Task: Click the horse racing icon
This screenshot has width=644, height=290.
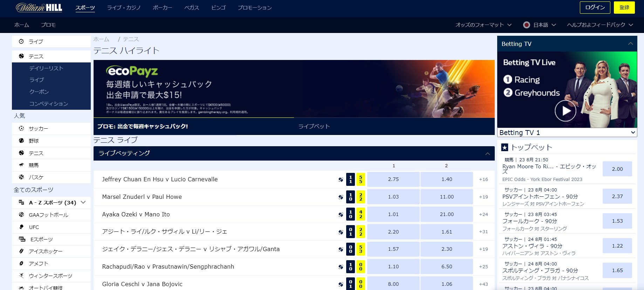Action: click(21, 165)
